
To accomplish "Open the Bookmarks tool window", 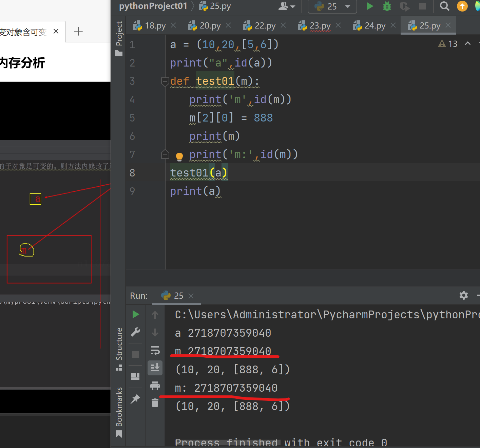I will click(x=119, y=412).
